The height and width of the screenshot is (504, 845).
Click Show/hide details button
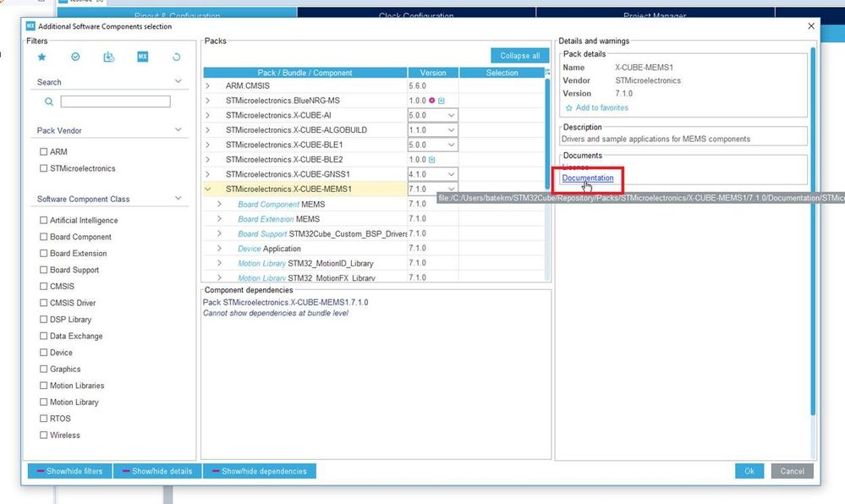156,471
